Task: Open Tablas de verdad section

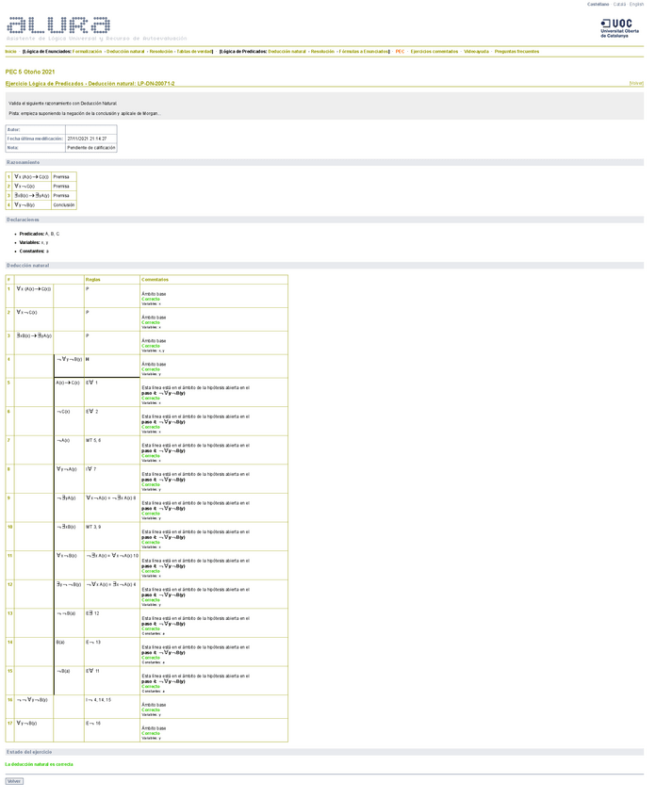Action: tap(193, 52)
